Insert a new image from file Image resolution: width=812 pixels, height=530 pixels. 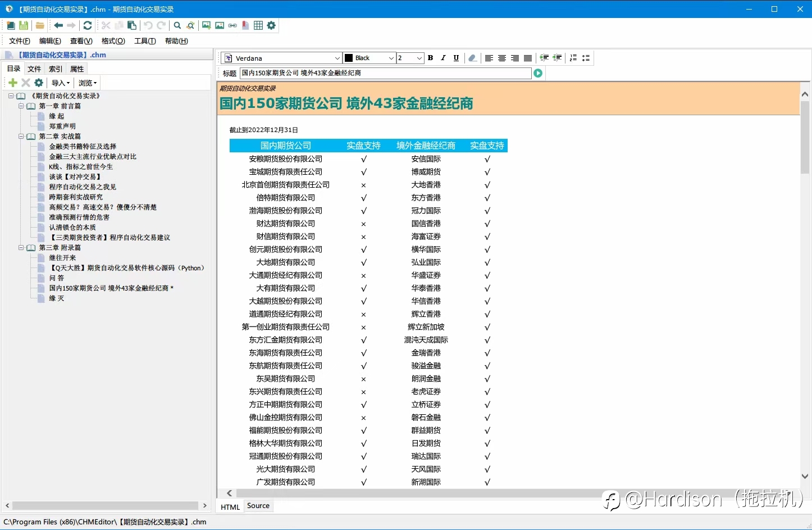[x=207, y=25]
